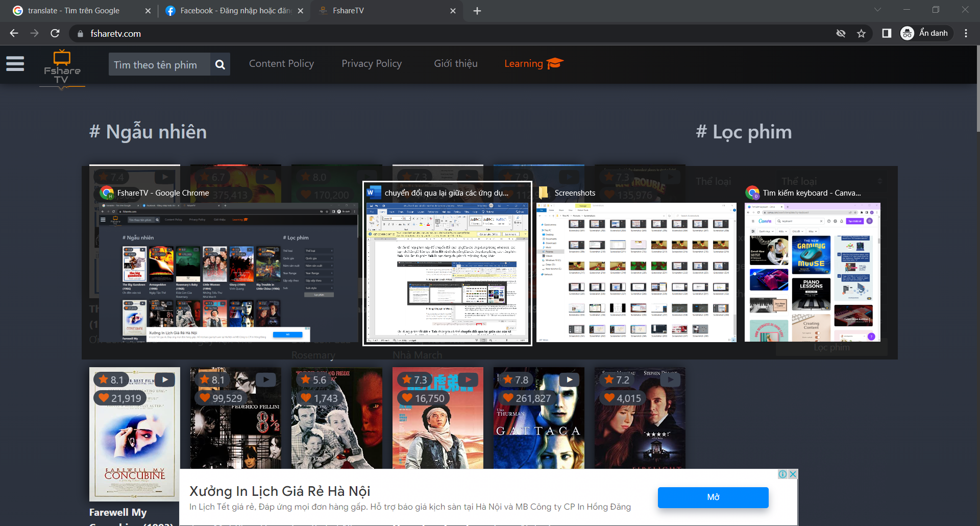
Task: Toggle the browser side panel
Action: (x=887, y=33)
